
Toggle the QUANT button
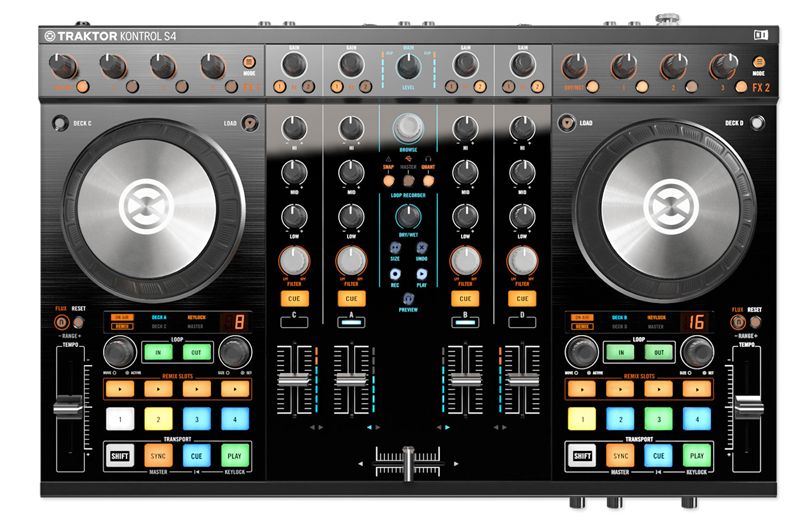click(429, 181)
